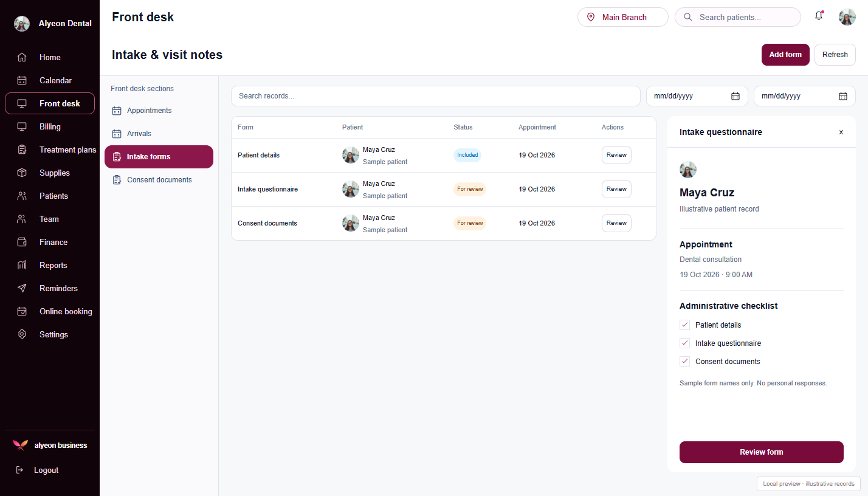Click the Front desk sidebar item
Image resolution: width=868 pixels, height=496 pixels.
(50, 103)
